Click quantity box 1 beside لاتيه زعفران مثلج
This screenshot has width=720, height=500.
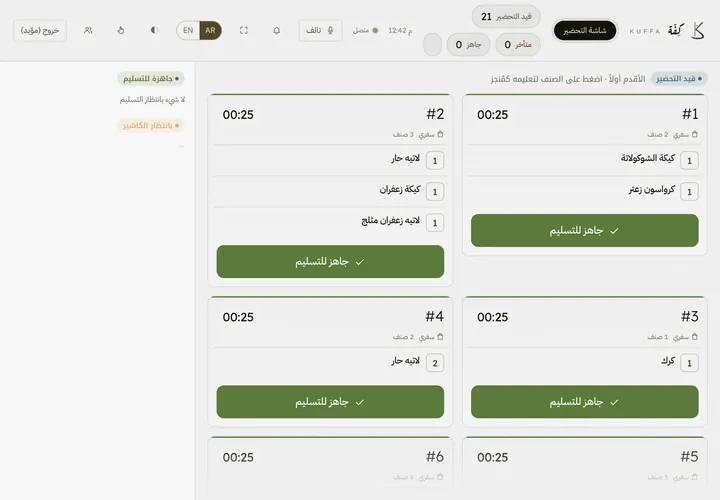click(435, 223)
